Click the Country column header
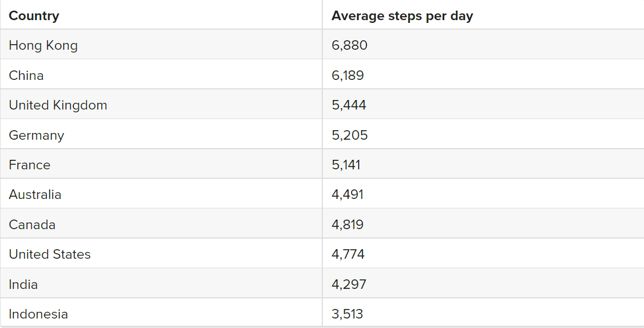The width and height of the screenshot is (644, 328). click(34, 16)
